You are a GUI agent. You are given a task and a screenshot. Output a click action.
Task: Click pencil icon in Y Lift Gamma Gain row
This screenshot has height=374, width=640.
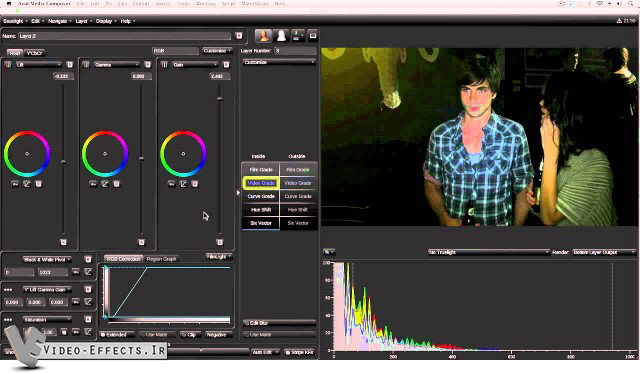click(x=88, y=302)
